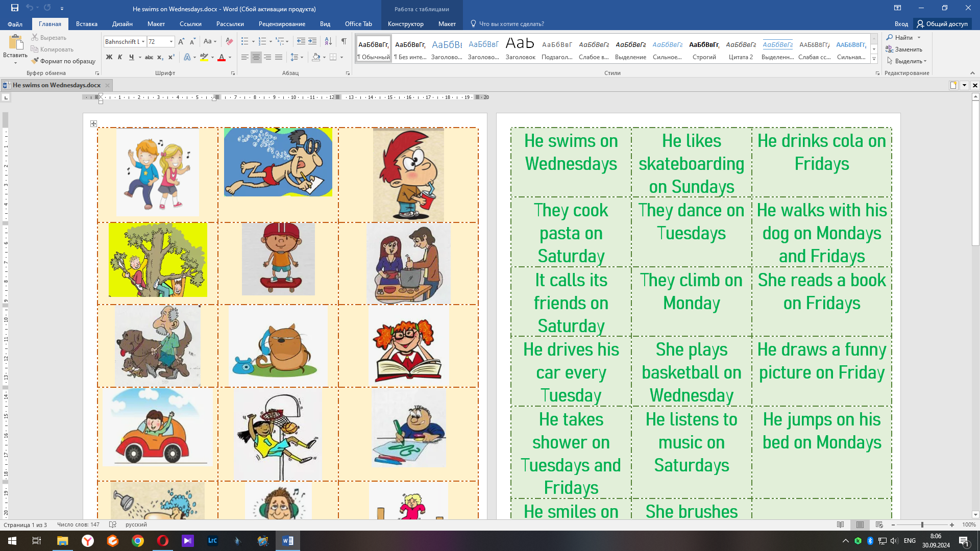980x551 pixels.
Task: Apply subscript formatting
Action: 160,57
